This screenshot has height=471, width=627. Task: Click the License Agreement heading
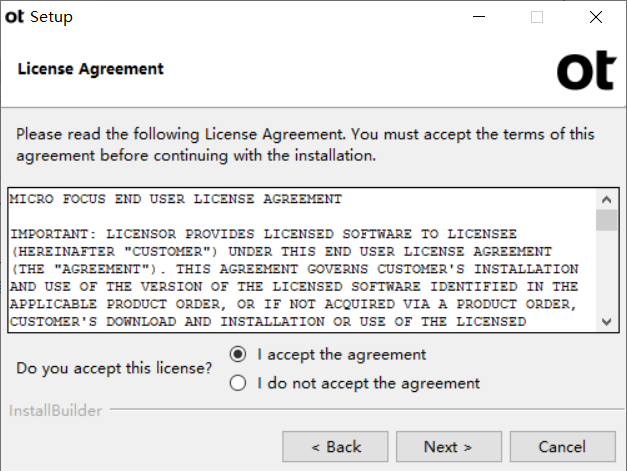(90, 69)
